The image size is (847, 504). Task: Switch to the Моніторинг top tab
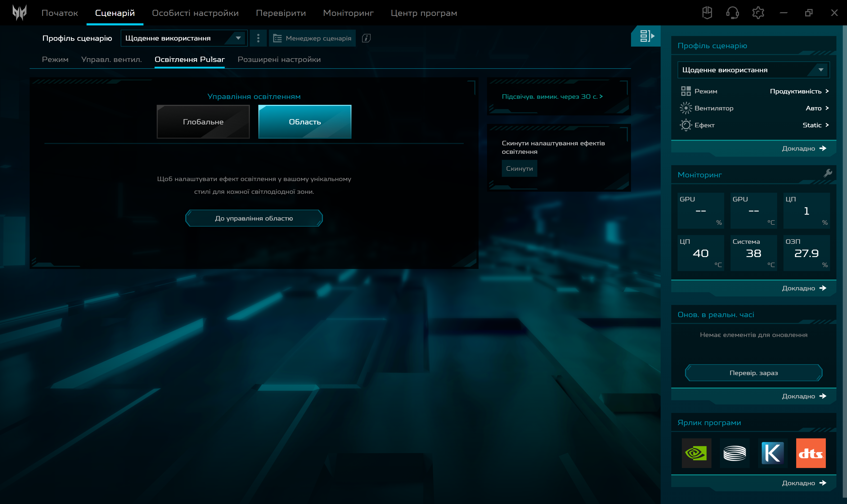tap(348, 13)
